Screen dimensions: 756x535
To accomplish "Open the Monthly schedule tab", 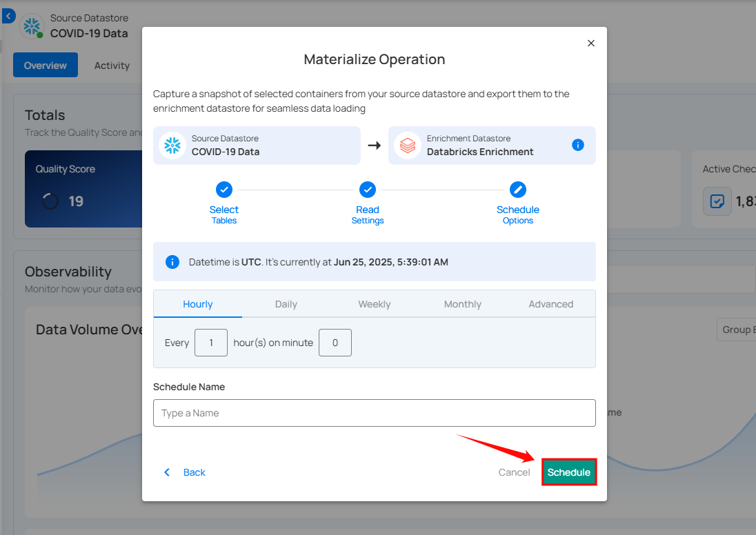I will click(463, 304).
